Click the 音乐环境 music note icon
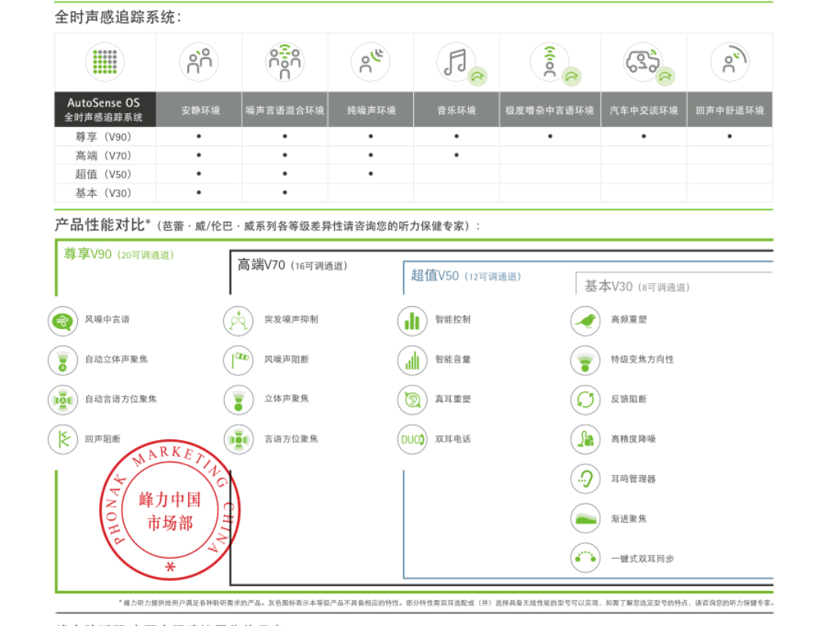Viewport: 840px width, 626px height. coord(457,62)
